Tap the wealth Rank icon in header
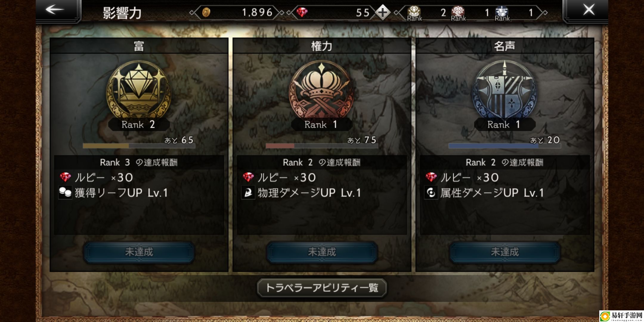This screenshot has width=644, height=322. (414, 13)
